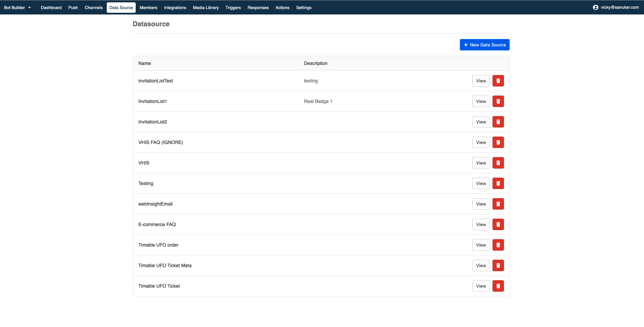Image resolution: width=644 pixels, height=327 pixels.
Task: Click the 'Real Badge 1' description text
Action: tap(318, 101)
